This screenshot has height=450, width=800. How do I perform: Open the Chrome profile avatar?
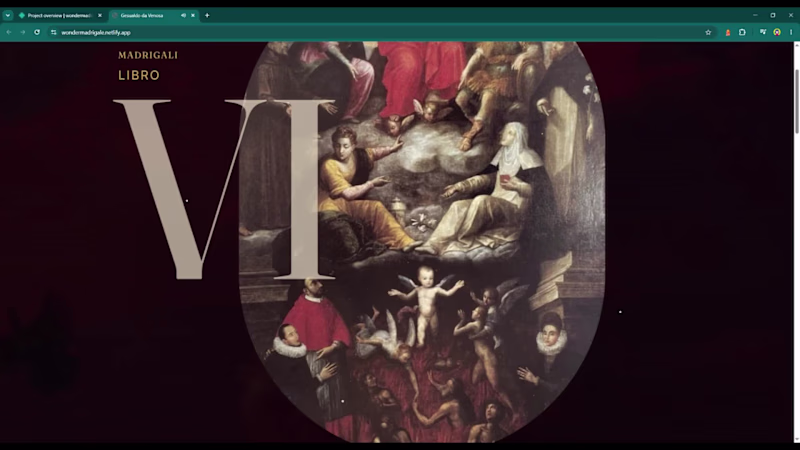[x=777, y=32]
